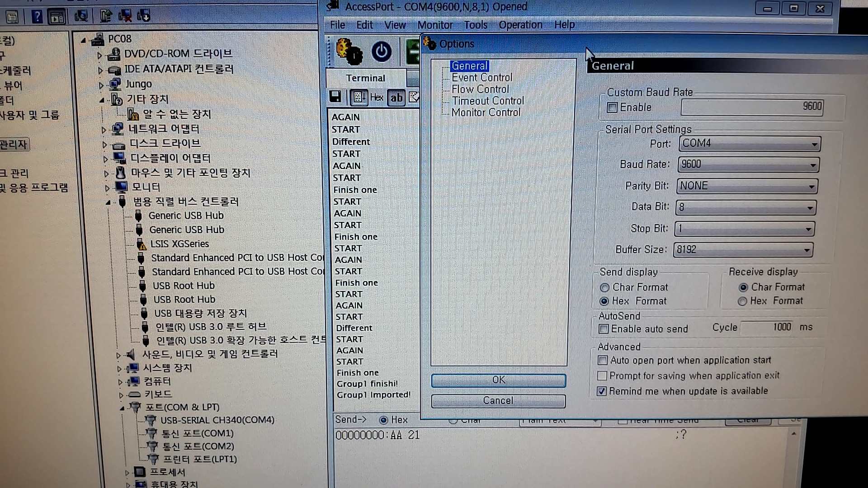Viewport: 868px width, 488px height.
Task: Toggle the ab character display icon
Action: coord(396,98)
